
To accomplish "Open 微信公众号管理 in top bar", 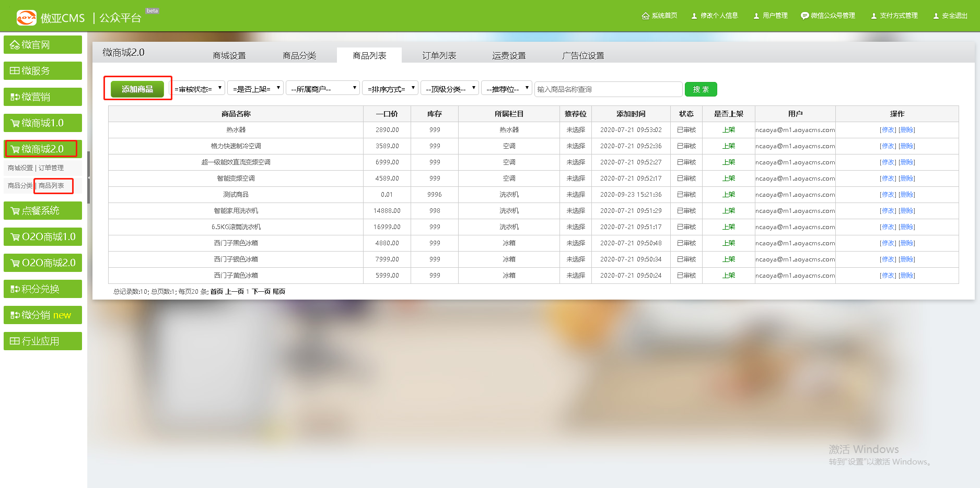I will 828,16.
